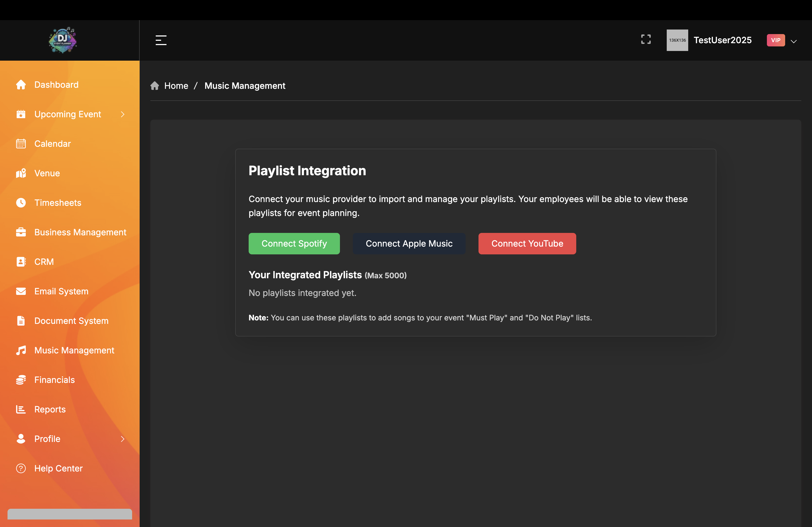The width and height of the screenshot is (812, 527).
Task: Click the Timesheets clock icon
Action: click(21, 203)
